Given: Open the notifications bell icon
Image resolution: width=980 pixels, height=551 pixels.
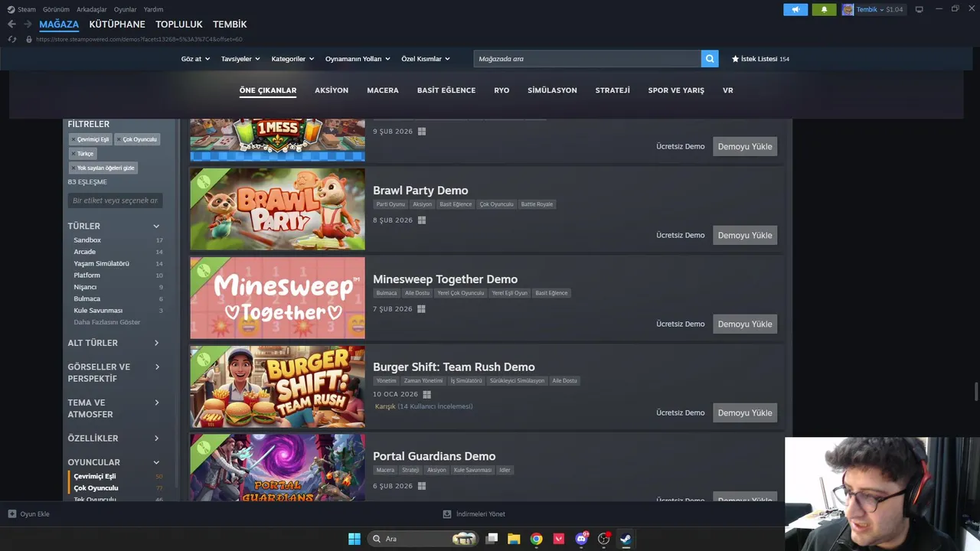Looking at the screenshot, I should click(824, 9).
